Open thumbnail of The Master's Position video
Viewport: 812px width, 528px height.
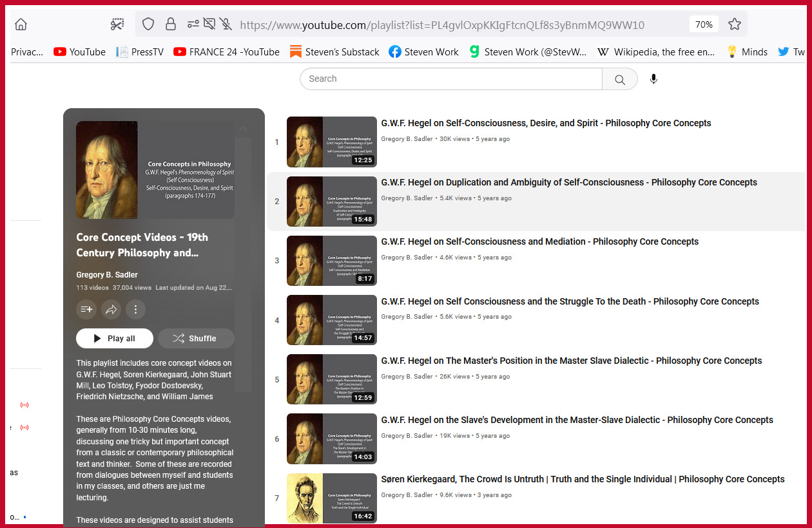pos(332,379)
